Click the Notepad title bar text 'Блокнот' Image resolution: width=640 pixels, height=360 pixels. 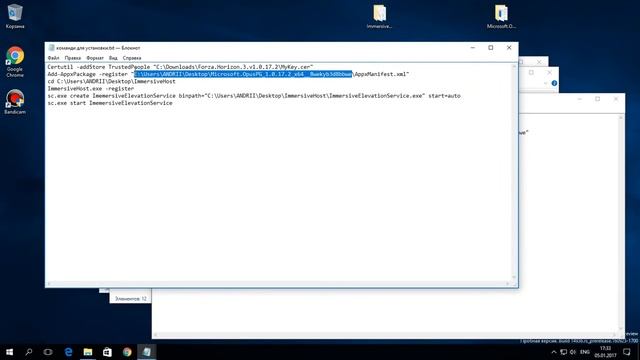coord(131,48)
